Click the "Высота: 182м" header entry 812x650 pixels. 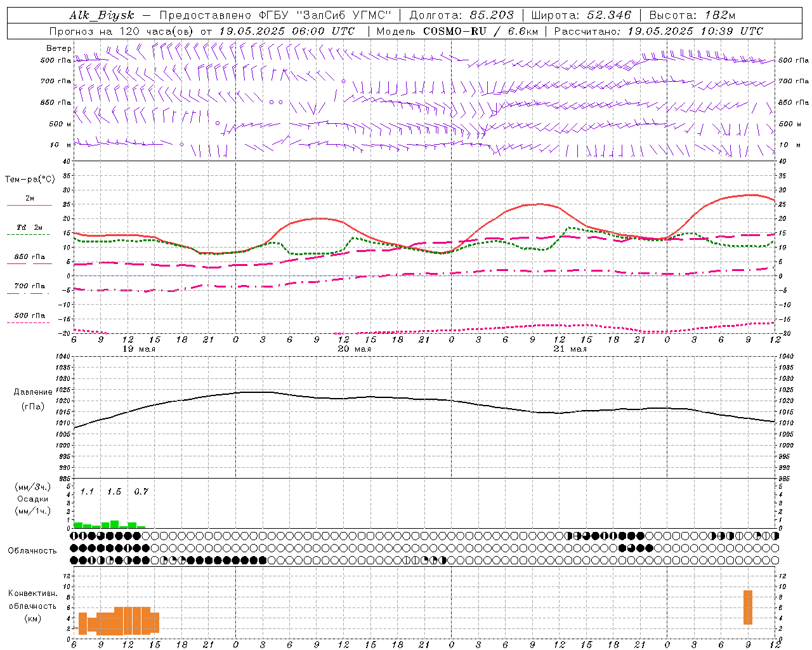click(692, 15)
